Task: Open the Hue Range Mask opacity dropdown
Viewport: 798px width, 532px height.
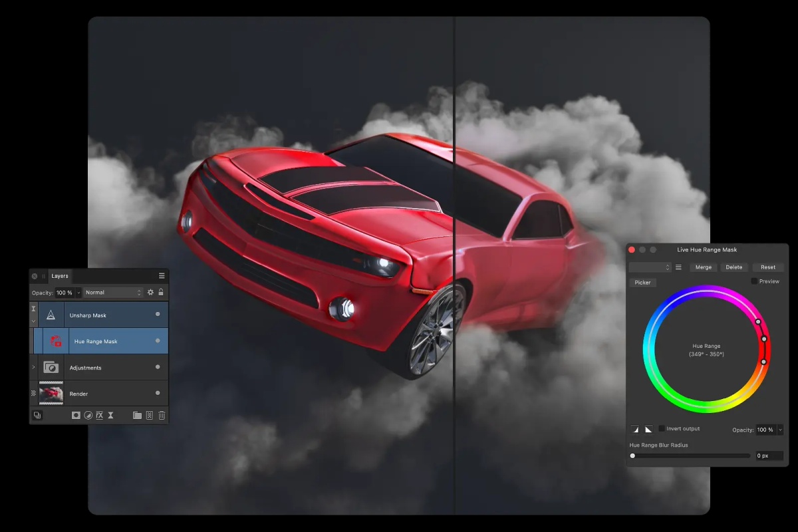Action: (x=780, y=430)
